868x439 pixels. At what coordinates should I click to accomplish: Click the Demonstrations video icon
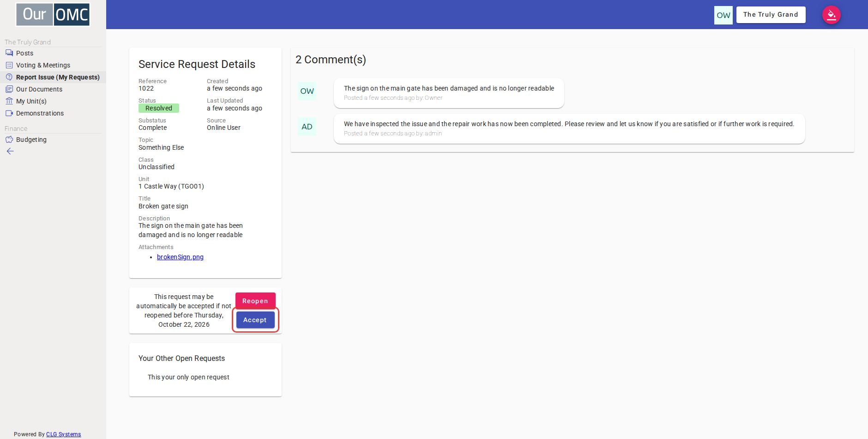(x=9, y=113)
